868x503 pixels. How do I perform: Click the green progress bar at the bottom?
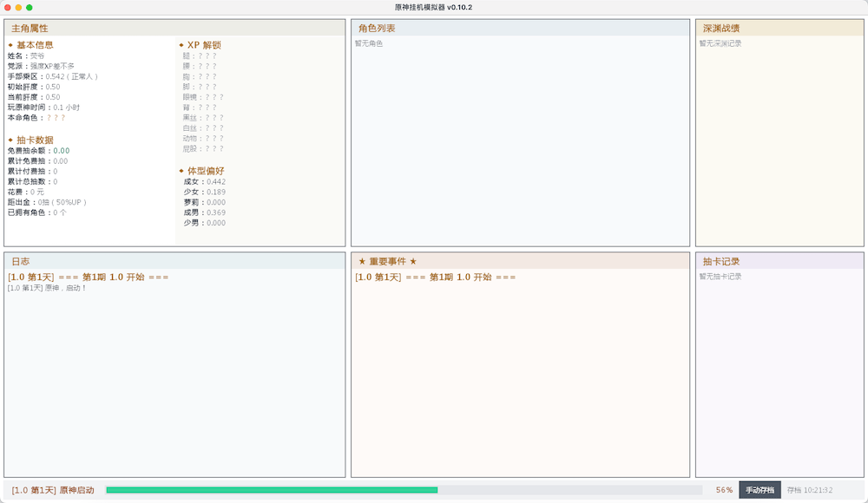click(404, 490)
